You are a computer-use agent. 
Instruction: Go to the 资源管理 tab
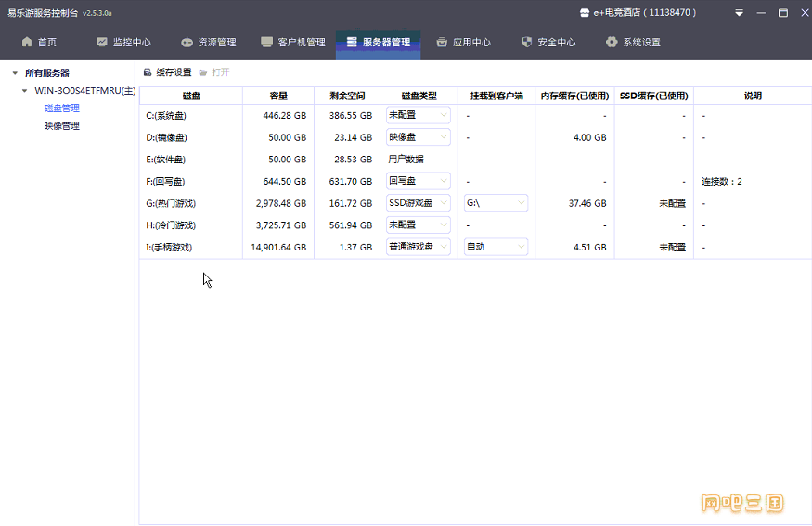[x=209, y=42]
